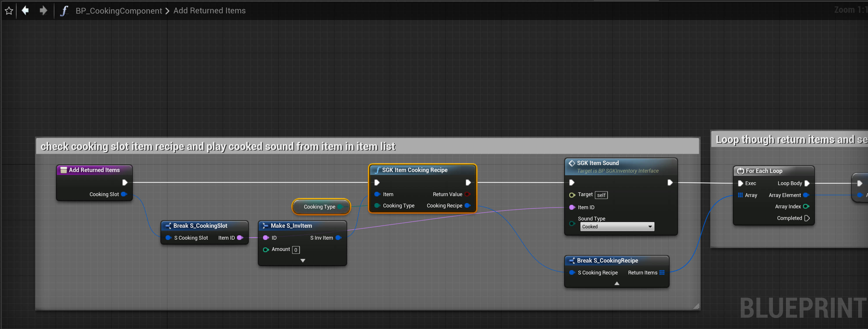868x329 pixels.
Task: Open BP_CookingComponent breadcrumb
Action: (x=119, y=11)
